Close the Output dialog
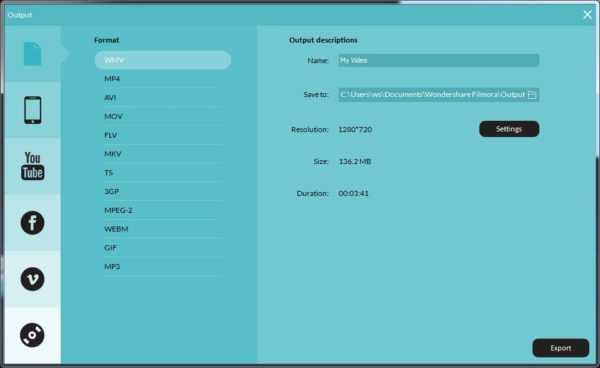The height and width of the screenshot is (368, 600). click(587, 15)
